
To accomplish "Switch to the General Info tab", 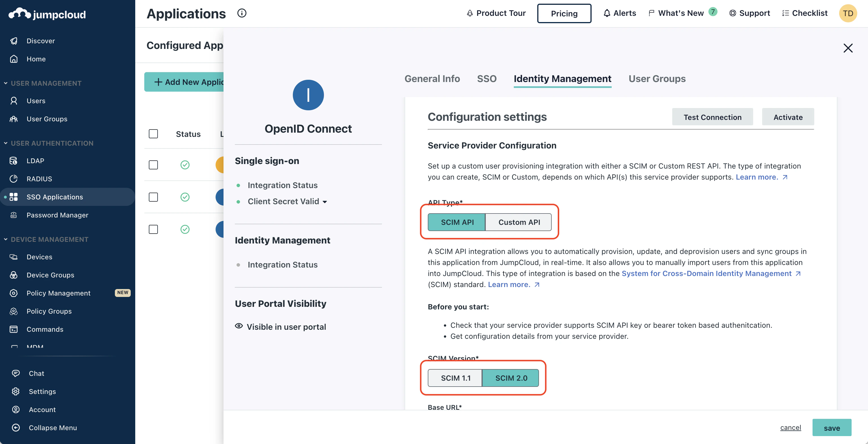I will pyautogui.click(x=432, y=79).
